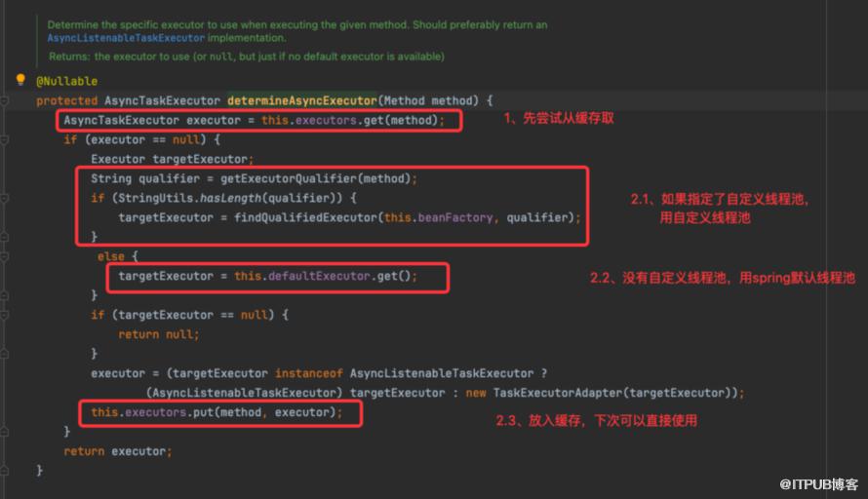This screenshot has height=499, width=868.
Task: Click the @ITPUB博客 watermark
Action: (818, 484)
